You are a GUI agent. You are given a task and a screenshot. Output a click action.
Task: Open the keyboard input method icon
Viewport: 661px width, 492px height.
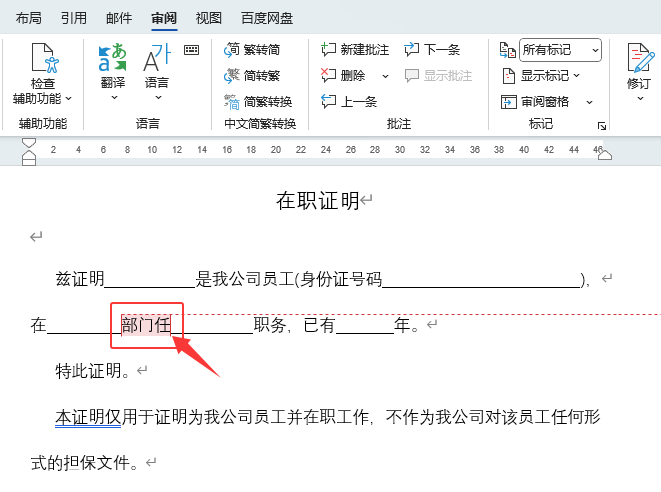pyautogui.click(x=191, y=50)
